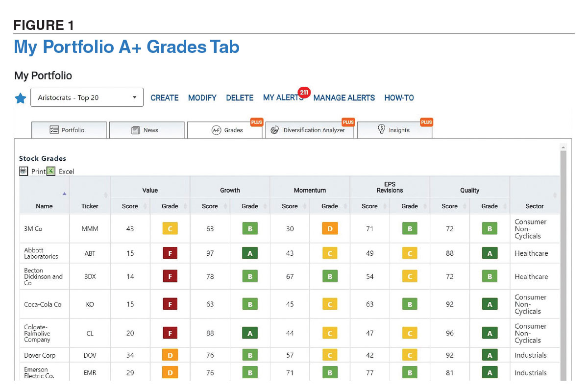Click 3M Co's orange Momentum D badge

(x=329, y=228)
